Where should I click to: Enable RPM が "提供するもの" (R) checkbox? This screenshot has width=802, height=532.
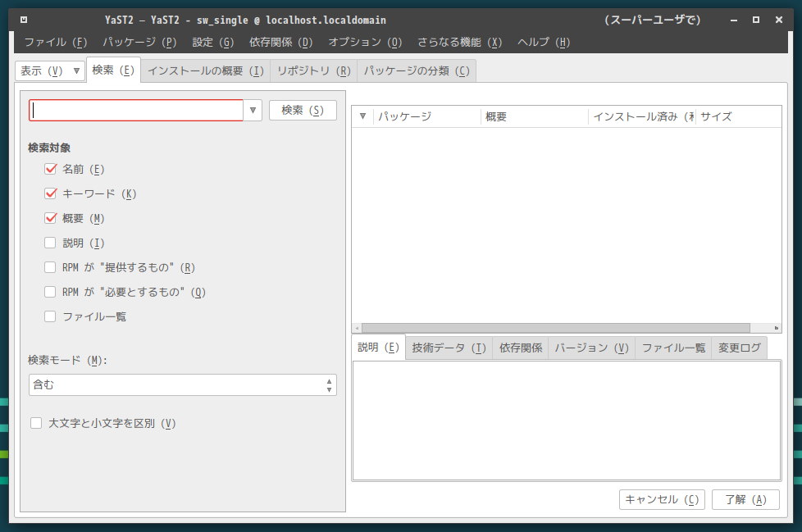pos(50,267)
